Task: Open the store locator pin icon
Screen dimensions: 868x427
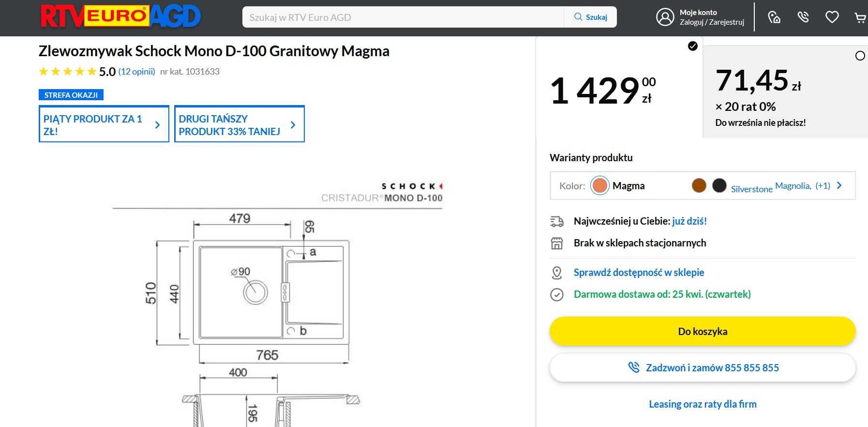Action: pyautogui.click(x=774, y=17)
